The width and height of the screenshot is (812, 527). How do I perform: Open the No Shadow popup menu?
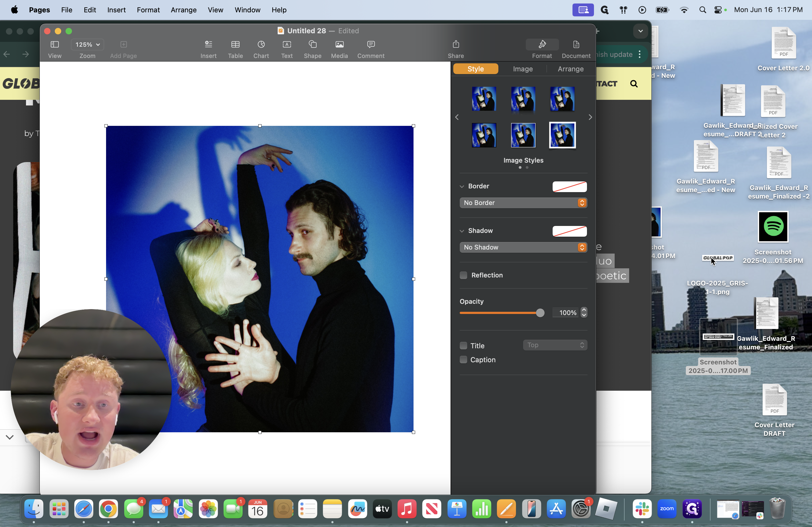pos(523,247)
